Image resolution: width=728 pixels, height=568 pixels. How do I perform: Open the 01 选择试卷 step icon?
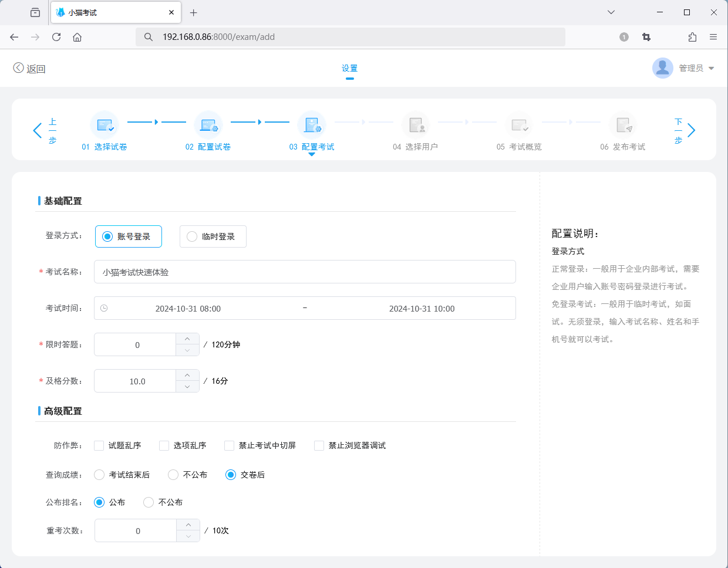click(105, 125)
